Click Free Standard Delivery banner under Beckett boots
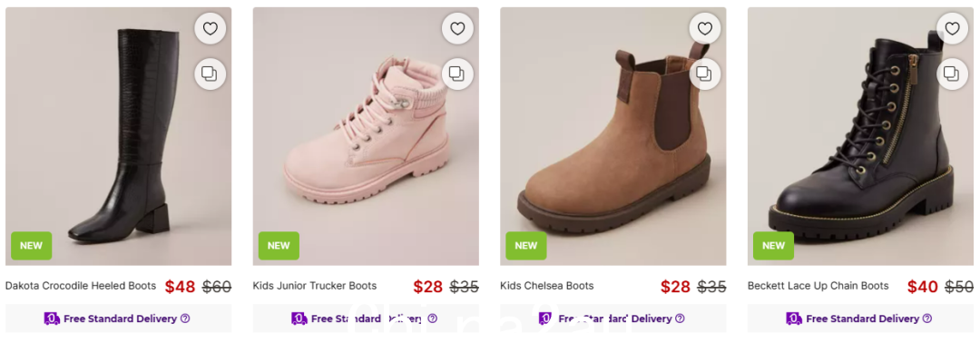Image resolution: width=980 pixels, height=353 pixels. [860, 319]
